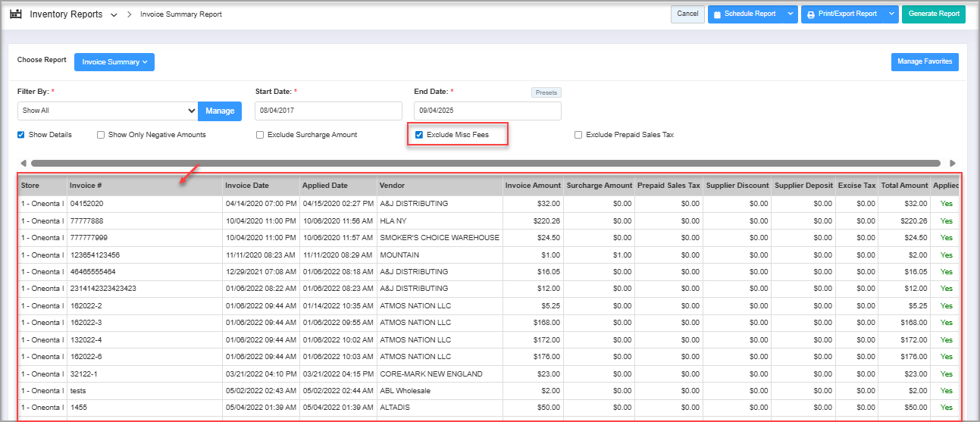The image size is (980, 422).
Task: Click the right scroll arrow above the table
Action: [953, 163]
